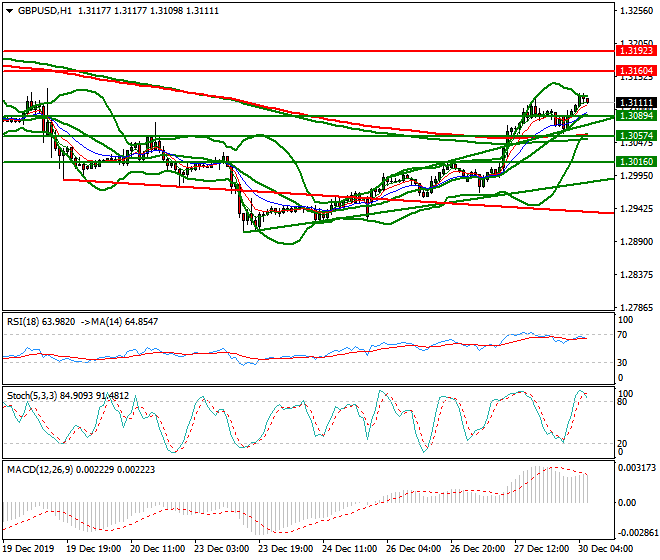Select the 27 Dec 12:00 time label
The height and width of the screenshot is (560, 660).
[542, 549]
